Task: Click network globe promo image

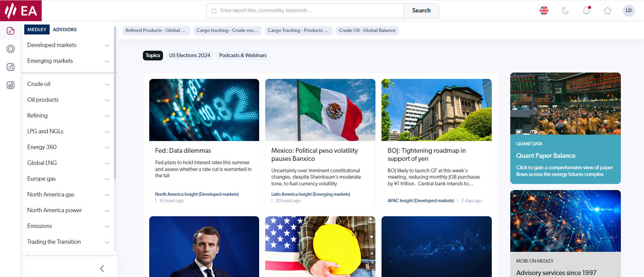Action: click(x=565, y=221)
